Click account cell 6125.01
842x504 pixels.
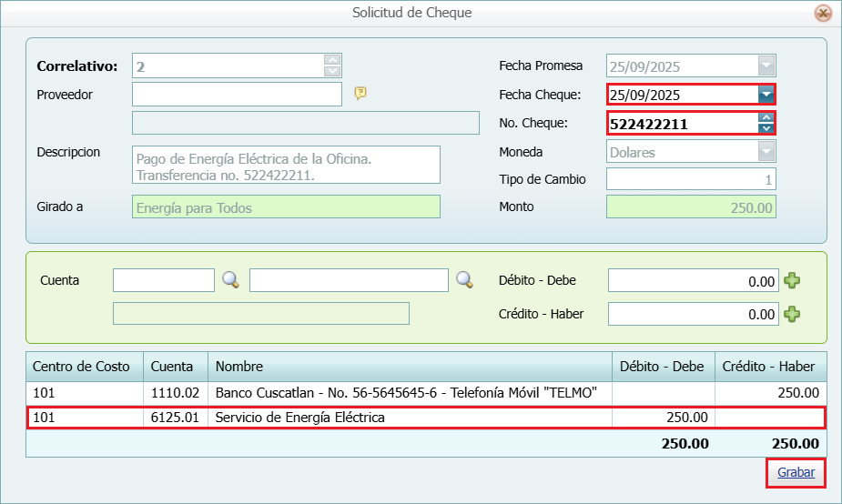point(176,418)
